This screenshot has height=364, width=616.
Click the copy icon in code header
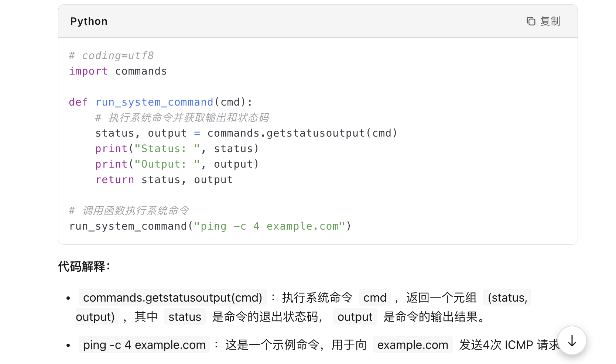point(531,21)
